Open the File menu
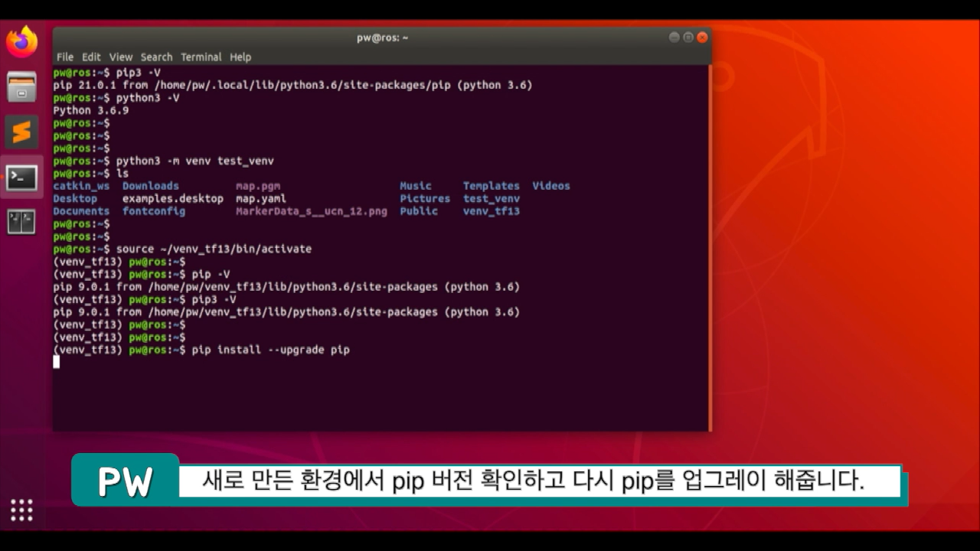The height and width of the screenshot is (551, 980). coord(65,57)
